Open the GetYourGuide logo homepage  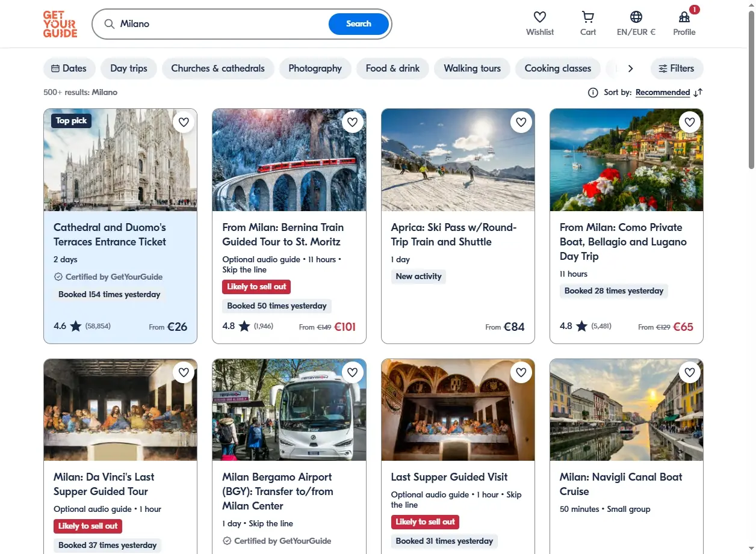(x=60, y=24)
